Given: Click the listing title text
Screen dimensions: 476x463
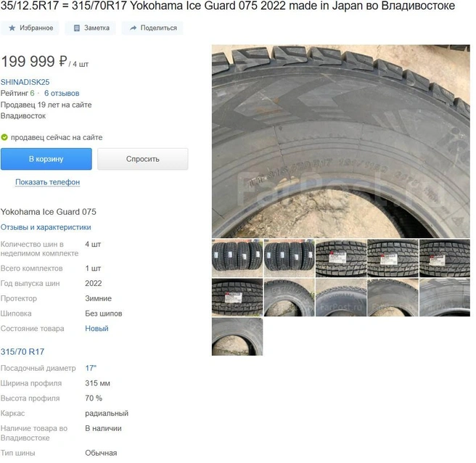Looking at the screenshot, I should tap(228, 6).
